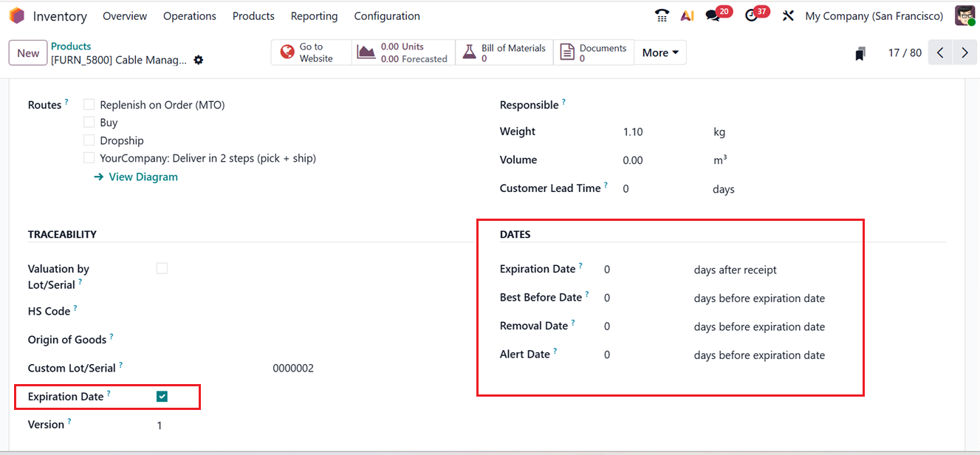Image resolution: width=980 pixels, height=455 pixels.
Task: Click the flask icon for Bill of Materials
Action: [469, 52]
